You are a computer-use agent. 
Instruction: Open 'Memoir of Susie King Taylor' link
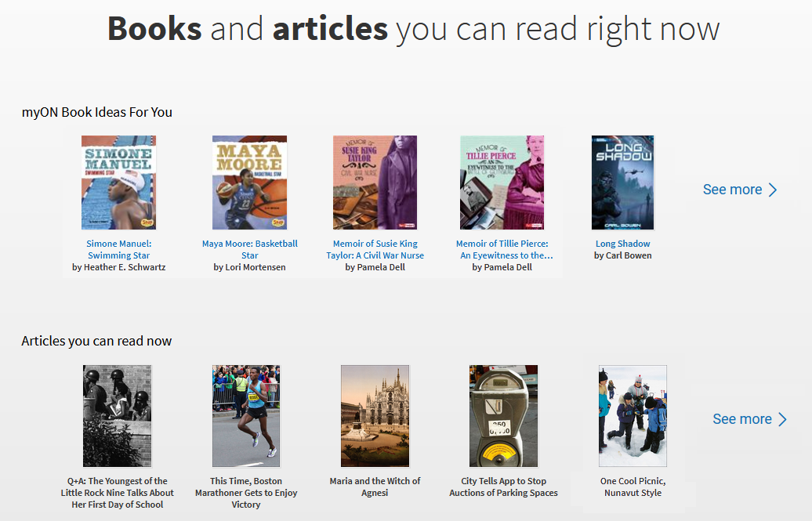pyautogui.click(x=375, y=249)
